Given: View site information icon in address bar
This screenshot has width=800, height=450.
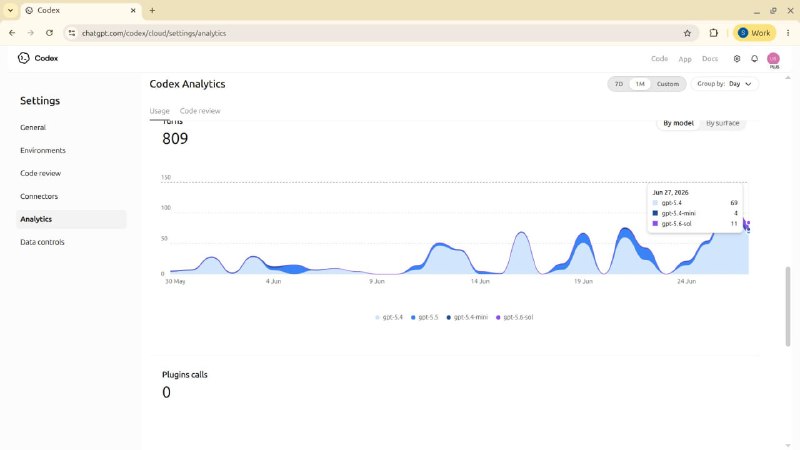Looking at the screenshot, I should (72, 33).
